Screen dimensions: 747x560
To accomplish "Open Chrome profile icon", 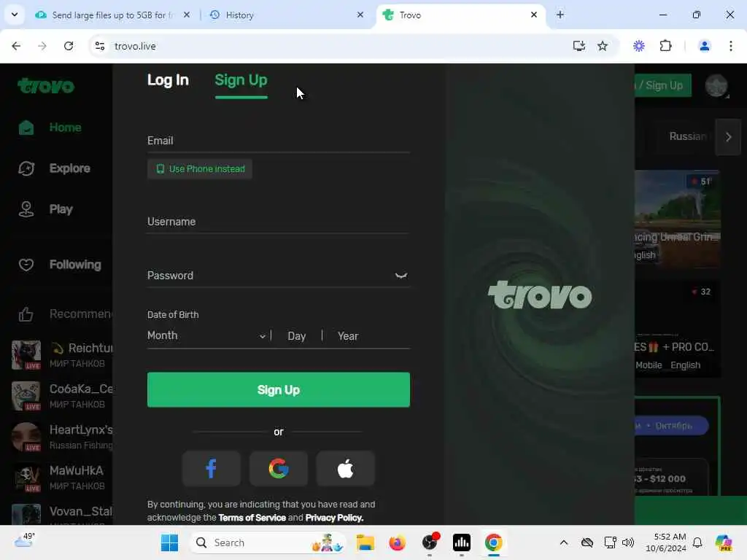I will point(704,46).
